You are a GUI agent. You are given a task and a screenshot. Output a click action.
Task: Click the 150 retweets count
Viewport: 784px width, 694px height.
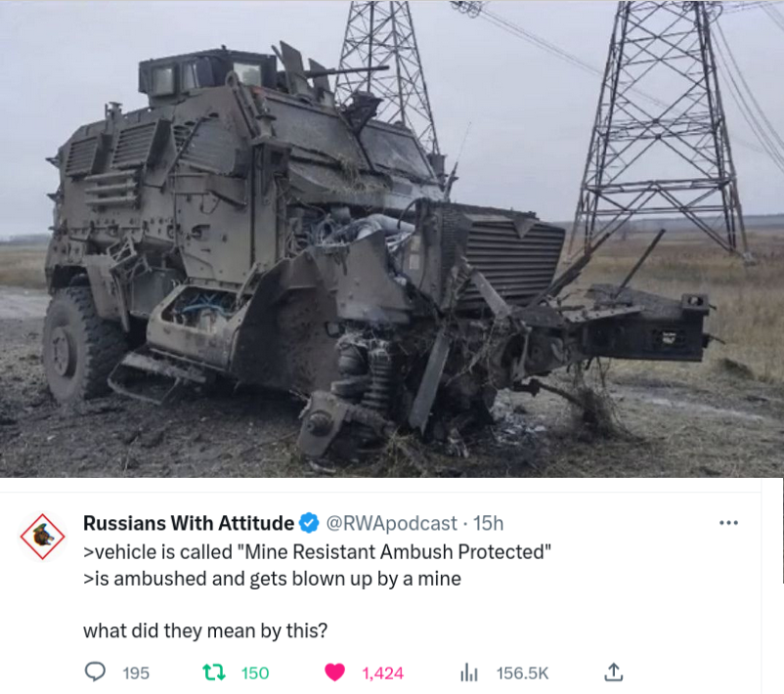pyautogui.click(x=255, y=673)
